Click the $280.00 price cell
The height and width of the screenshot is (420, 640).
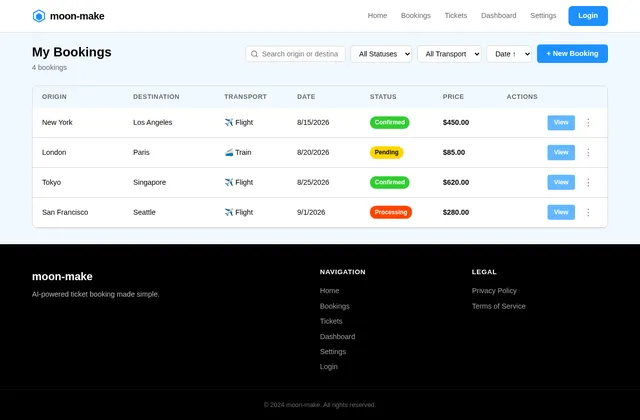click(456, 212)
